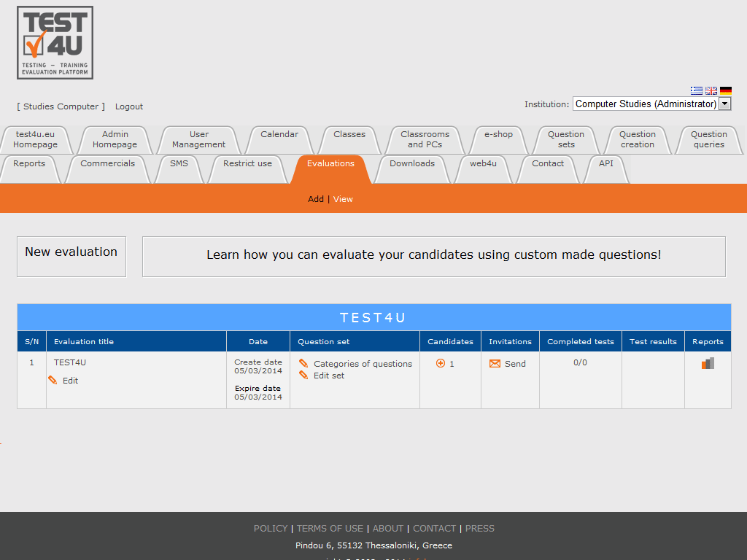Log out via the Logout link
This screenshot has width=747, height=560.
(x=129, y=106)
